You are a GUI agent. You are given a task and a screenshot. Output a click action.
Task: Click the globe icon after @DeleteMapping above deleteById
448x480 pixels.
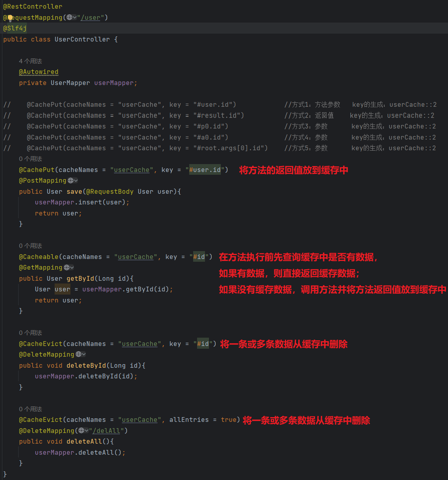click(78, 355)
